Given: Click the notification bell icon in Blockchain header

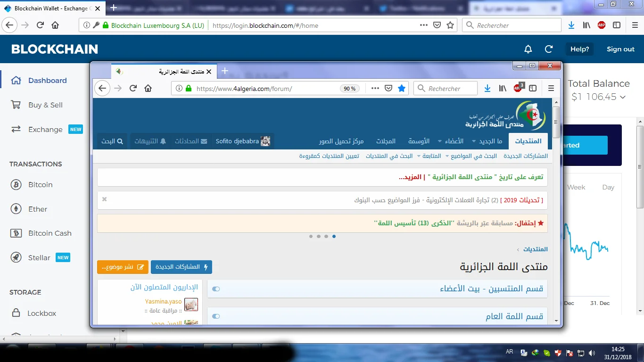Looking at the screenshot, I should pos(528,49).
